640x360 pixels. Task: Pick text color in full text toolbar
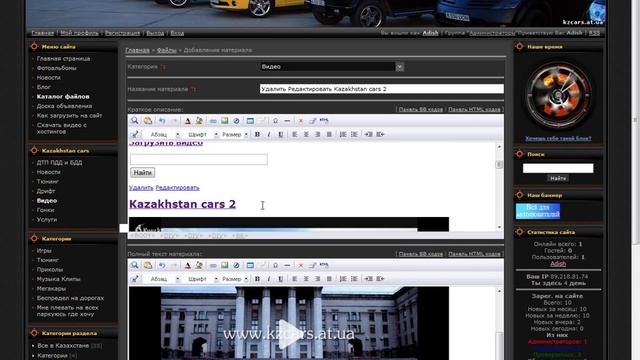tap(187, 265)
